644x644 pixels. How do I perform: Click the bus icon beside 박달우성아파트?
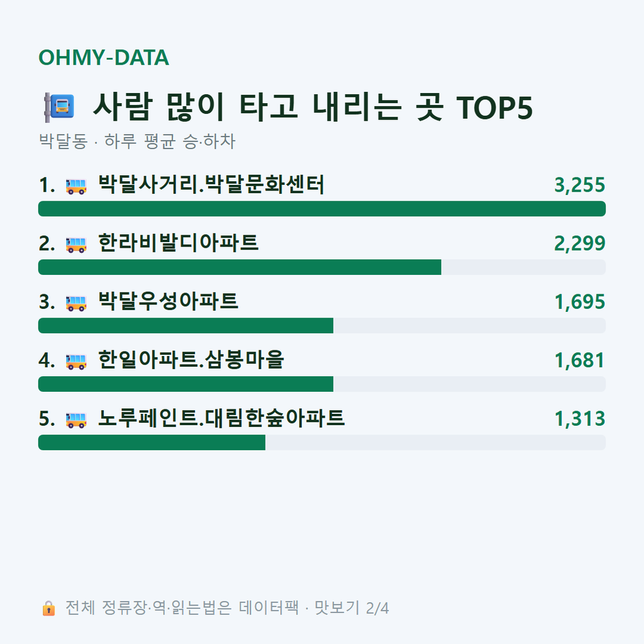(76, 303)
